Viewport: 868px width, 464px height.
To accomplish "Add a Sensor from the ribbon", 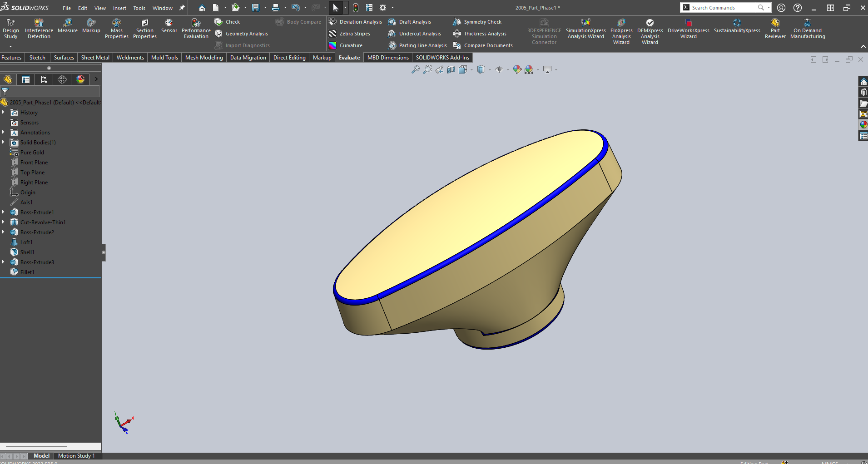I will point(169,26).
